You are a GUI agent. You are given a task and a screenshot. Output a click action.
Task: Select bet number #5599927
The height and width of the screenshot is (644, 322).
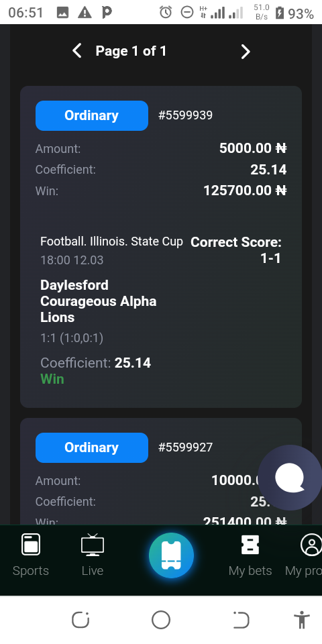point(186,447)
